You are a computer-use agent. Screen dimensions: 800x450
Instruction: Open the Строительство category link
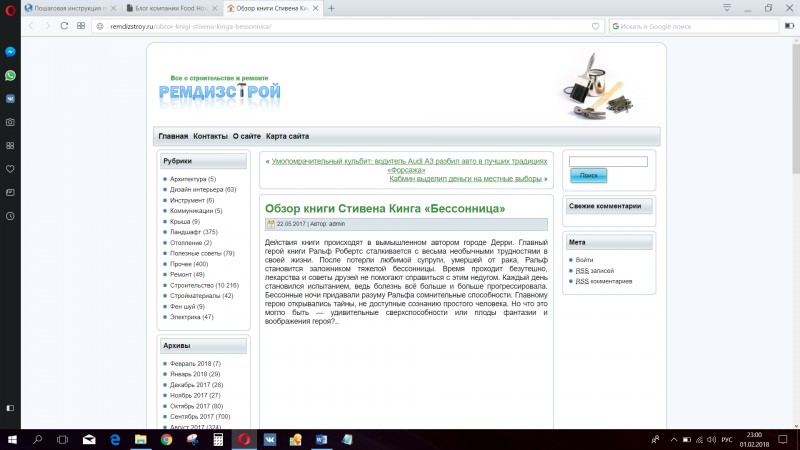191,285
